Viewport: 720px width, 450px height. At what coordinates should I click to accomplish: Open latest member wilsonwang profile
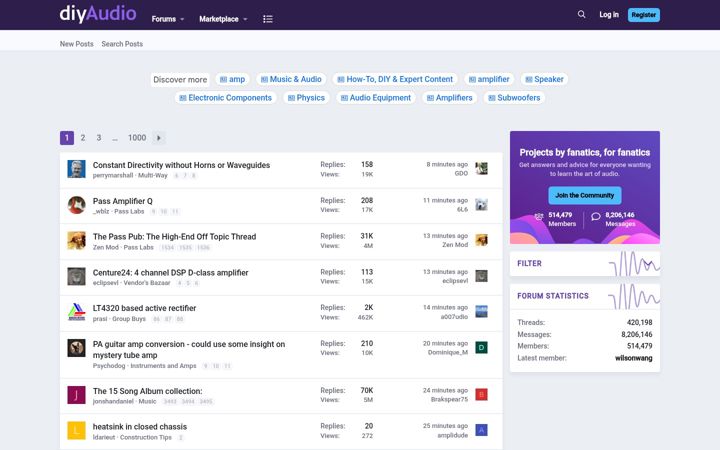[634, 358]
